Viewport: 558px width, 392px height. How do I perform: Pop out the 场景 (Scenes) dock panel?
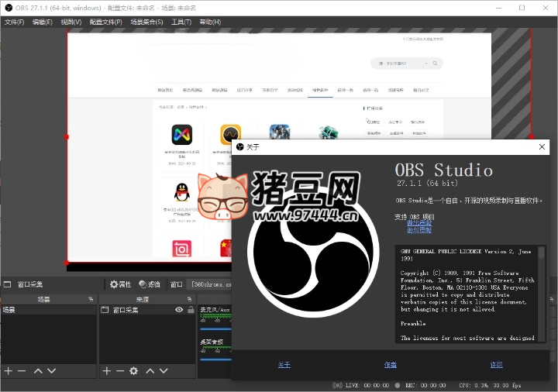tap(91, 299)
